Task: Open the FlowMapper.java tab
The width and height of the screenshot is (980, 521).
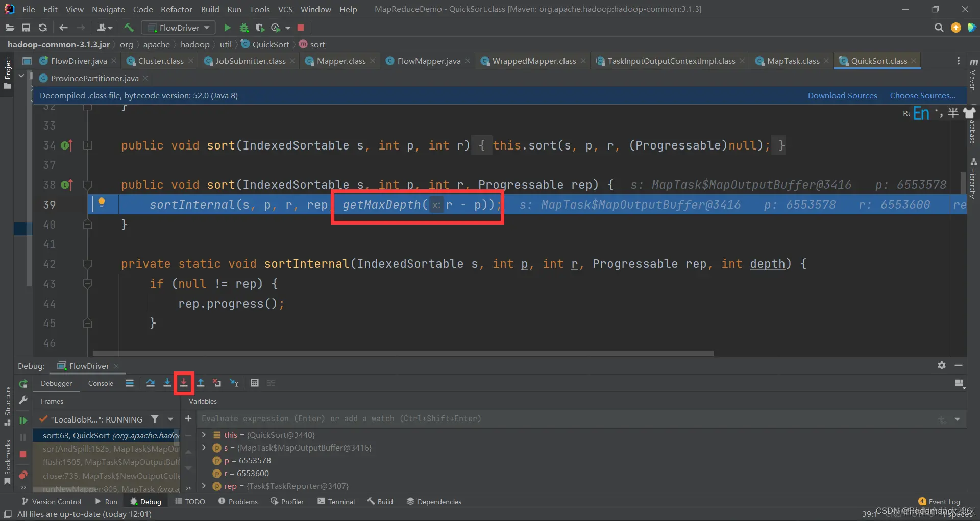Action: pos(428,61)
